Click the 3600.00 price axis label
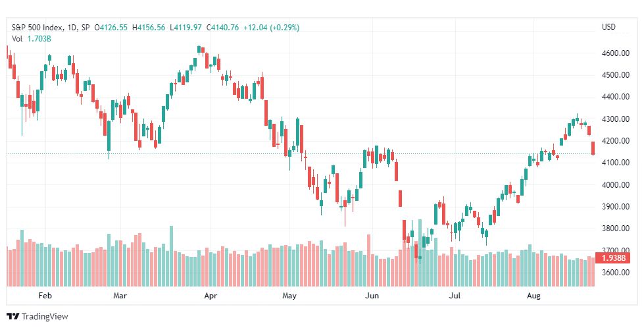644x328 pixels. pos(616,272)
